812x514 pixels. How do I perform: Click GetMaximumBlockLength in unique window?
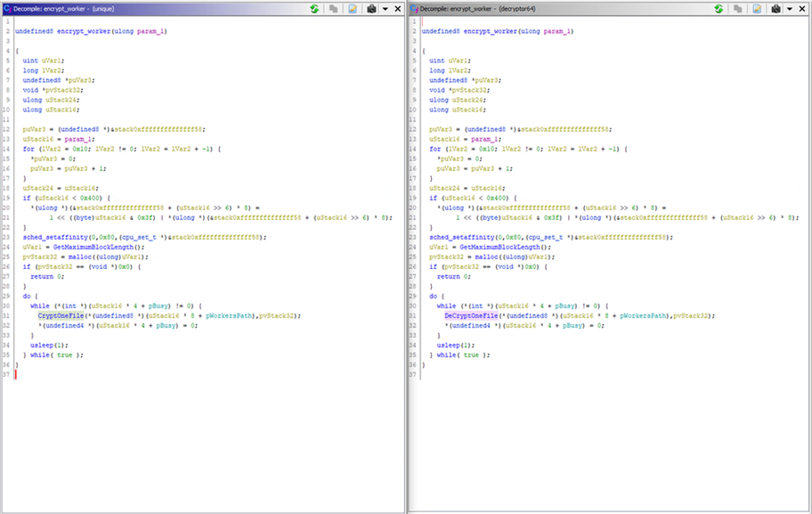click(93, 247)
